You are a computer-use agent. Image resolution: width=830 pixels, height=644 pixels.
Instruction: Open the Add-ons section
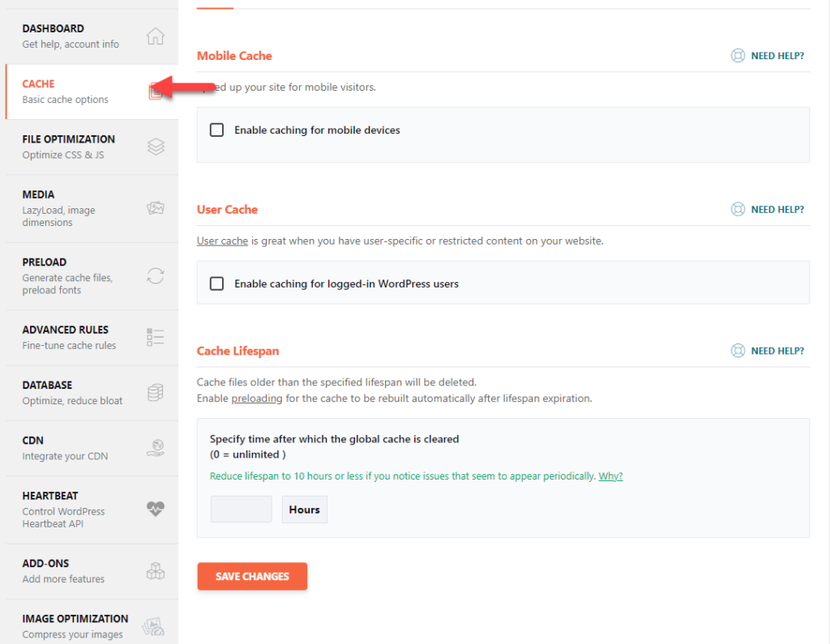pyautogui.click(x=92, y=571)
